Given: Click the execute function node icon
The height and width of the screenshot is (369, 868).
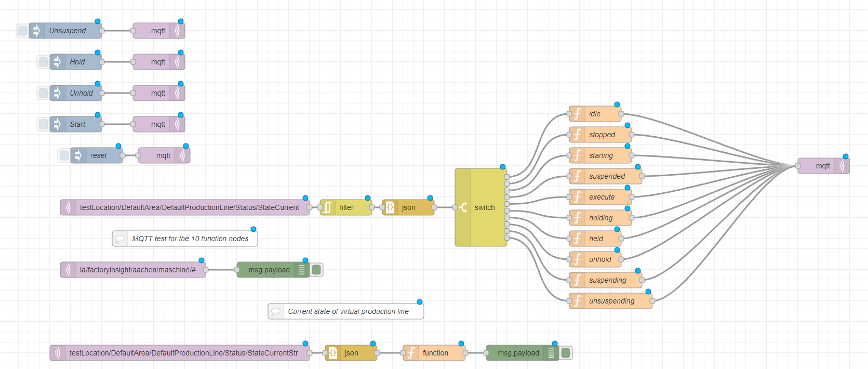Looking at the screenshot, I should click(577, 197).
